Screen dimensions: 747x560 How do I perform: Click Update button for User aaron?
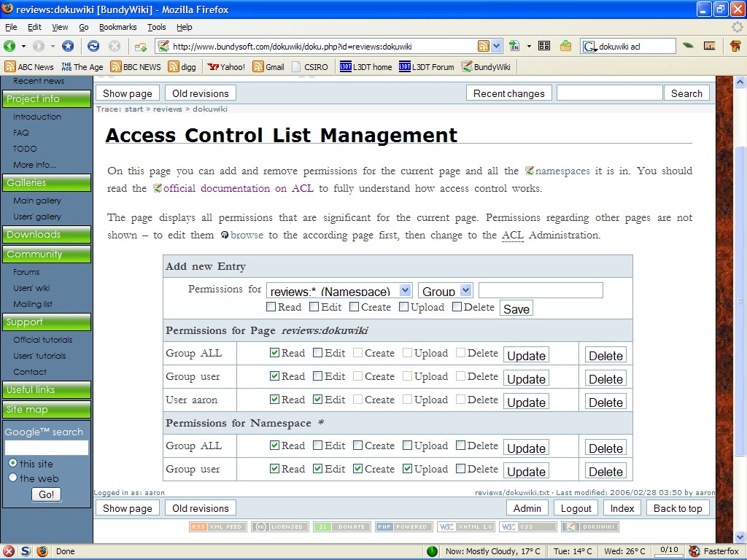click(526, 402)
